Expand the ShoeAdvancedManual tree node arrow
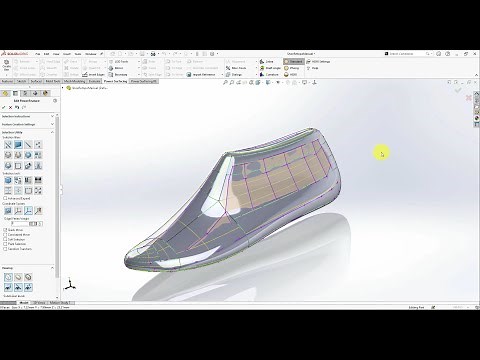 coord(63,88)
